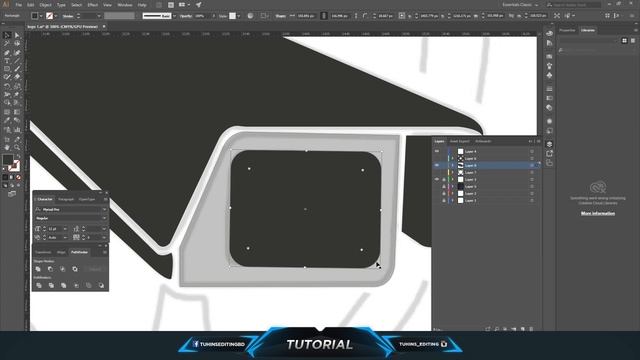Click the GPU Performance rocket icon
The height and width of the screenshot is (360, 640).
coord(198,5)
